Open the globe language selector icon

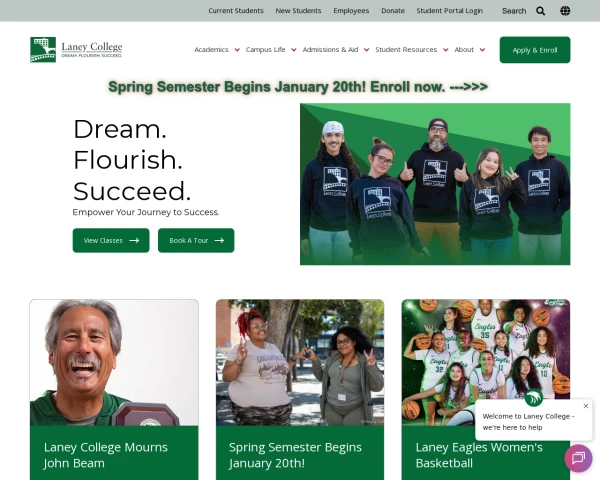565,11
